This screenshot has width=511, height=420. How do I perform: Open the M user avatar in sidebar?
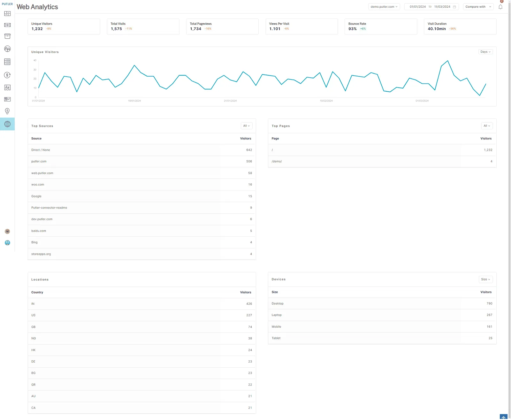click(7, 231)
